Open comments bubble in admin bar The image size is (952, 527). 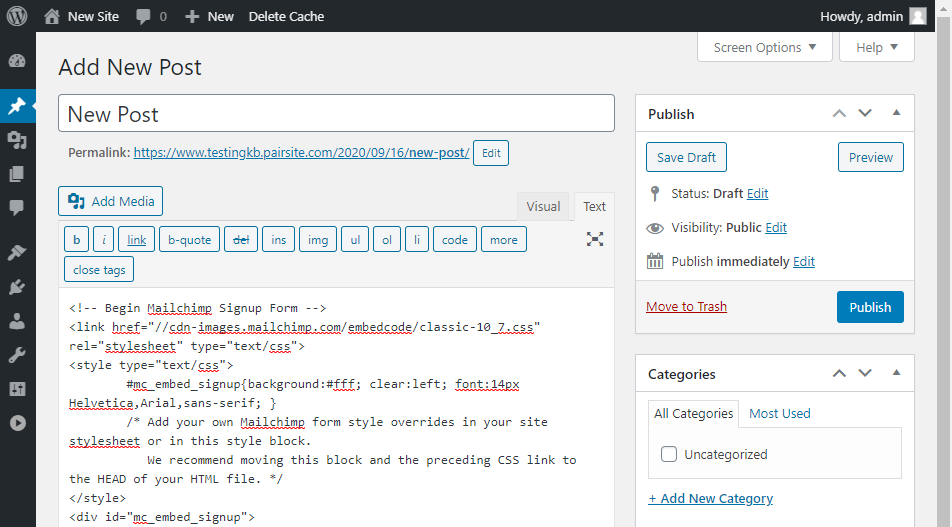click(151, 16)
